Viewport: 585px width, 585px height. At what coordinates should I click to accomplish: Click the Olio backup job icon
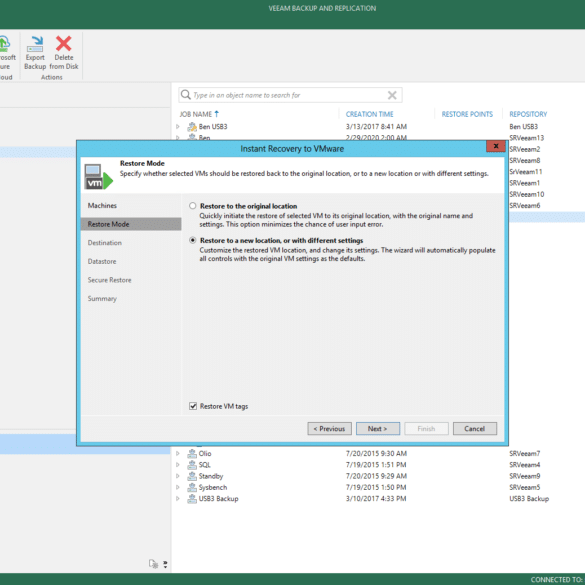192,454
